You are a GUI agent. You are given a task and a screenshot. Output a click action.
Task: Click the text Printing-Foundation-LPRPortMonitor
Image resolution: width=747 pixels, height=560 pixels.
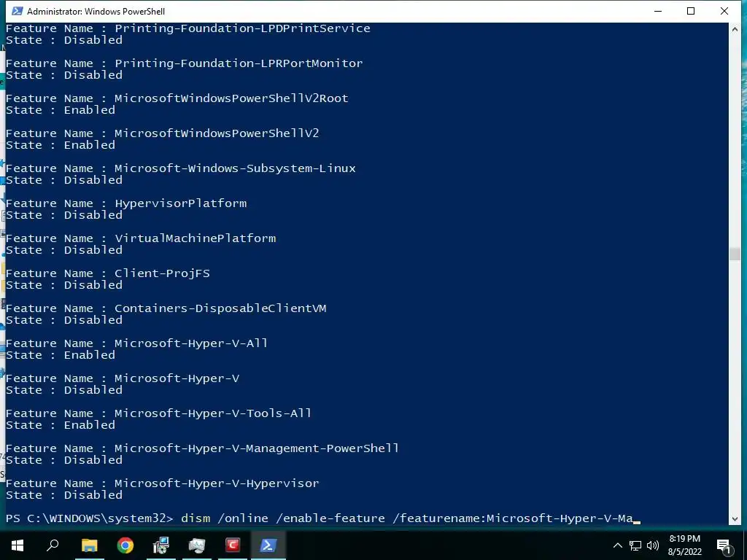point(239,63)
